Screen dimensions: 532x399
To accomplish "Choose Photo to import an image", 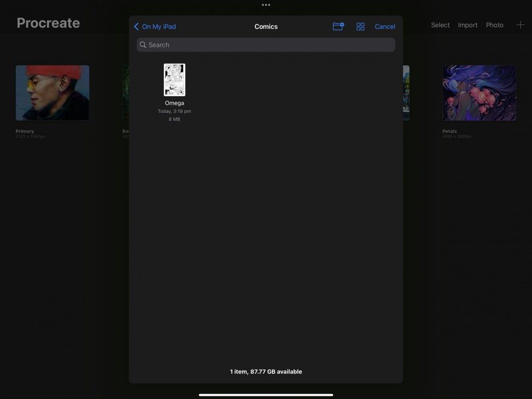I will click(494, 24).
